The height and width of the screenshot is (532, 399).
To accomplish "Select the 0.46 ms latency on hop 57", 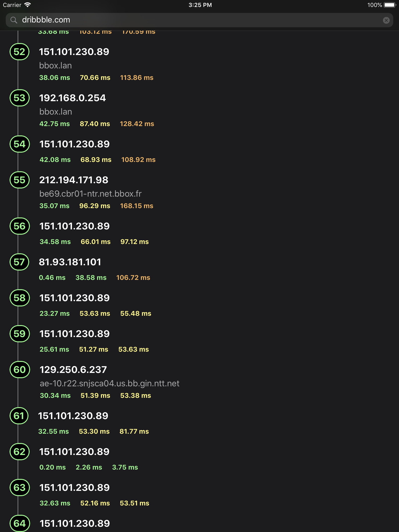I will pyautogui.click(x=52, y=277).
